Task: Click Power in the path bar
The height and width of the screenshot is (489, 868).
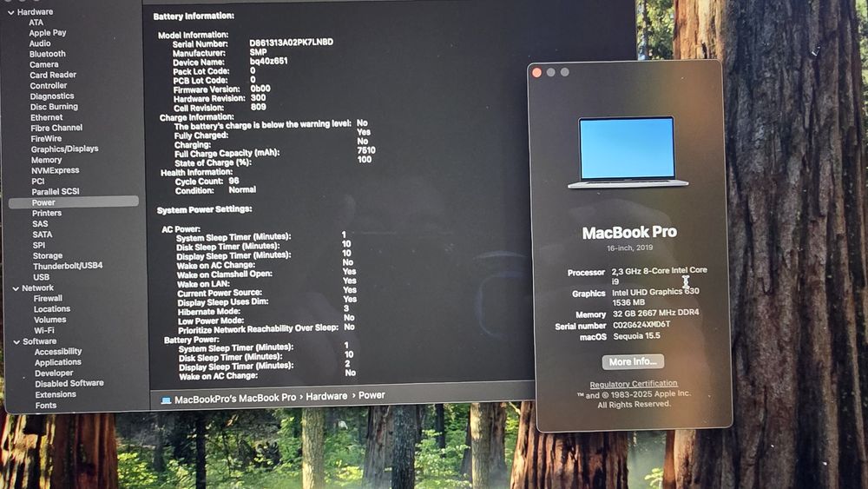Action: pos(372,395)
